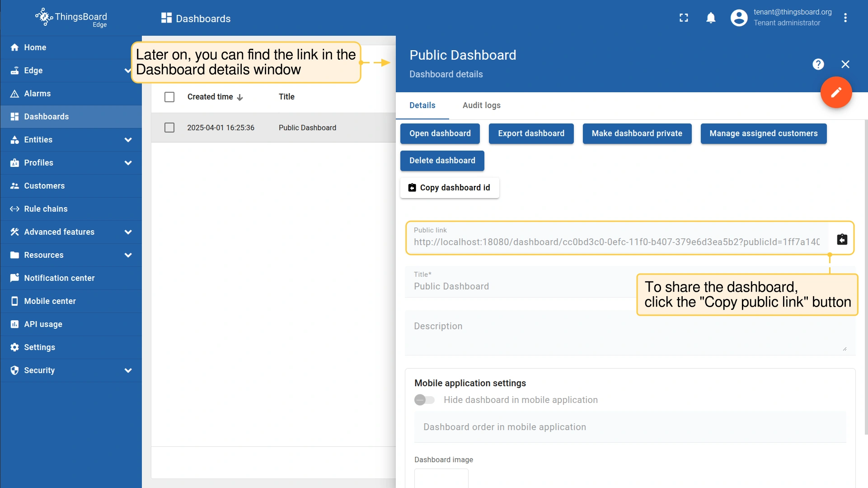This screenshot has width=868, height=488.
Task: Open the three-dot user menu
Action: pos(845,18)
